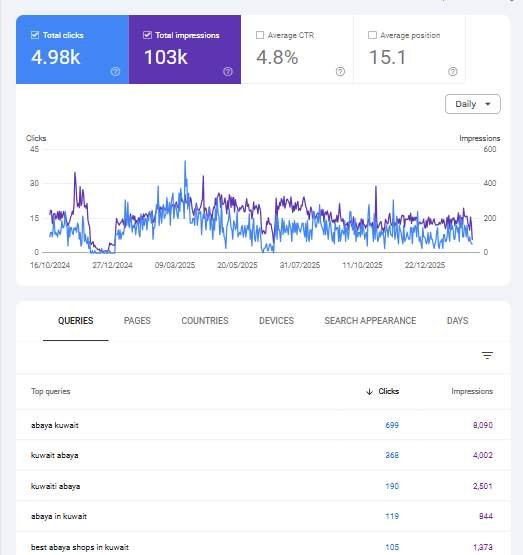Switch to the Search Appearance tab

pos(370,321)
